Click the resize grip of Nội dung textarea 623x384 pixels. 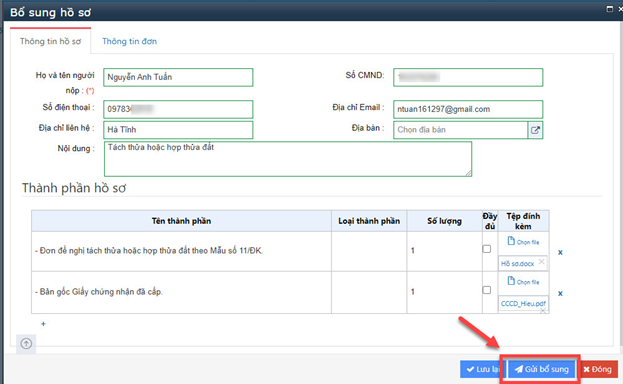(468, 173)
